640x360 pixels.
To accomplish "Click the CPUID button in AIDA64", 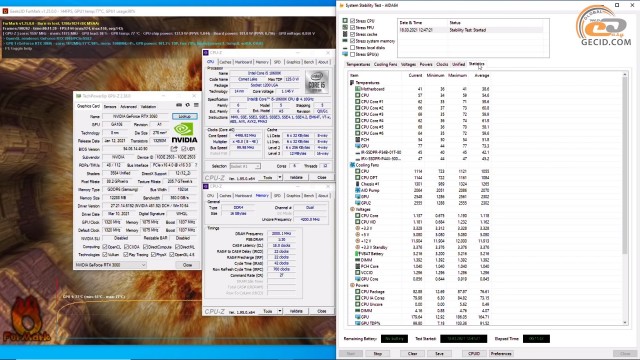I will (474, 353).
